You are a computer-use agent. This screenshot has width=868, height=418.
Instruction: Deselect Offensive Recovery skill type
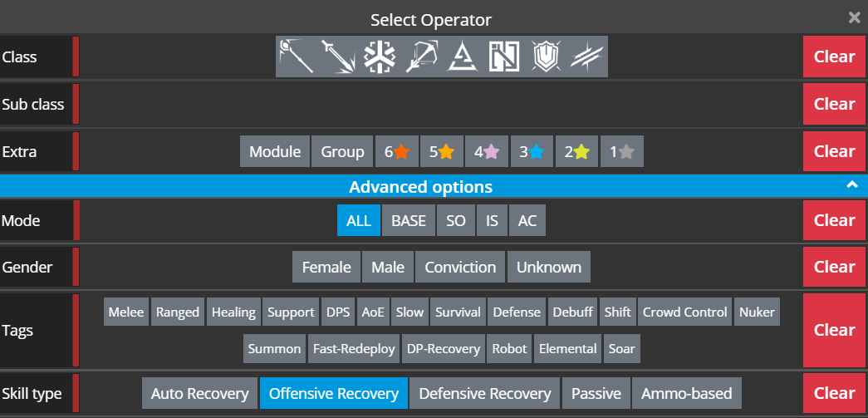334,393
